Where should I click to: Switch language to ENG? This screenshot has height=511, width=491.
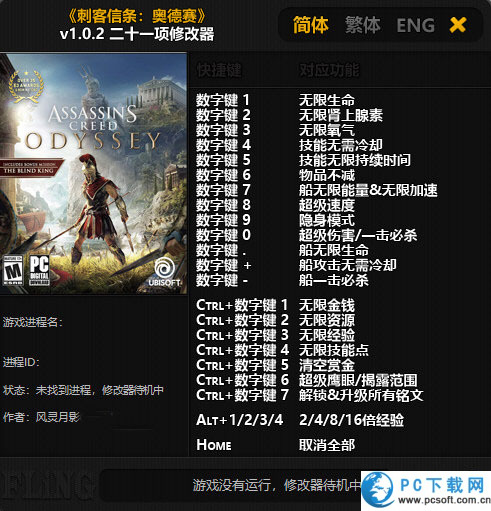coord(415,25)
